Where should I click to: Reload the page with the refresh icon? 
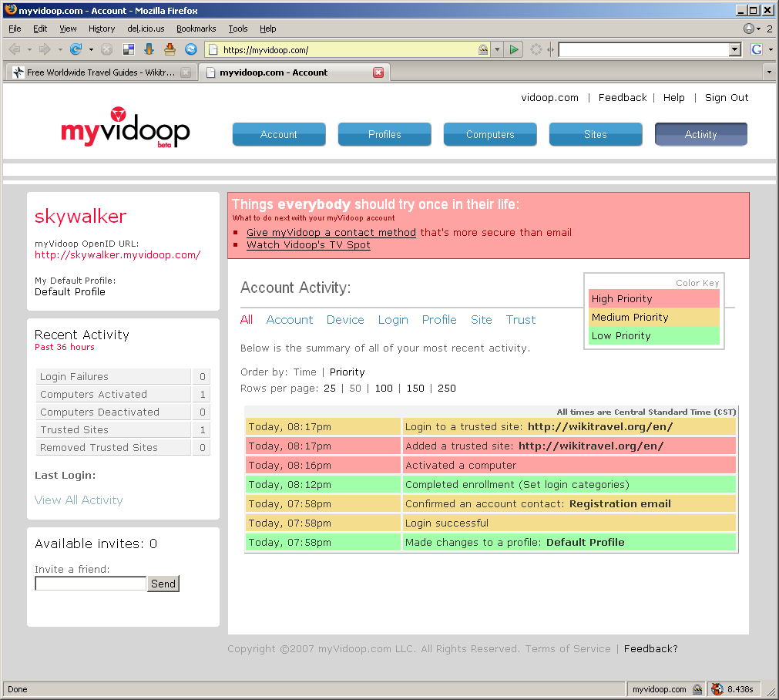pyautogui.click(x=76, y=49)
